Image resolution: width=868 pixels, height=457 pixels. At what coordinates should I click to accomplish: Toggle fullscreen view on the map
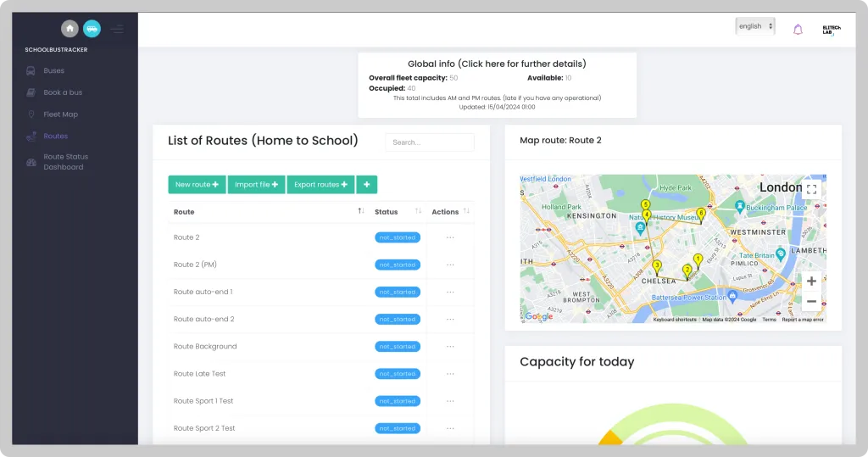coord(811,189)
